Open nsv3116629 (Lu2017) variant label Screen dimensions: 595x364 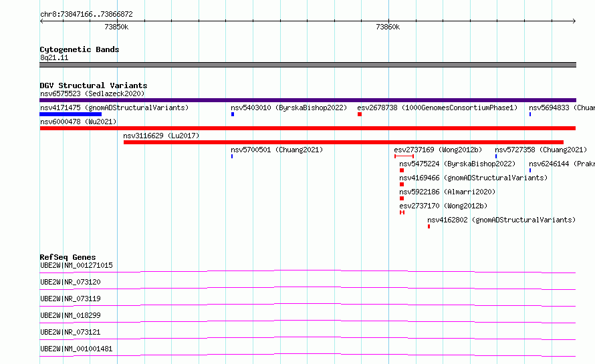tap(161, 136)
